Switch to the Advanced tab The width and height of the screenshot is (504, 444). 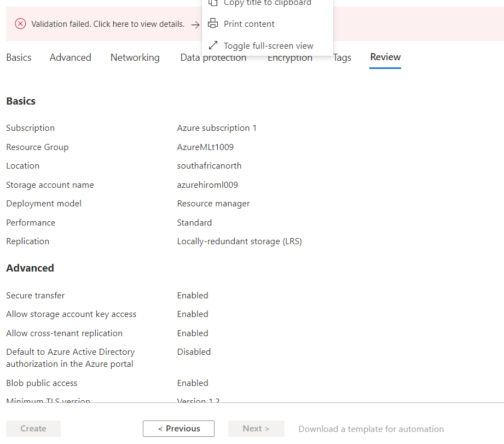click(71, 57)
